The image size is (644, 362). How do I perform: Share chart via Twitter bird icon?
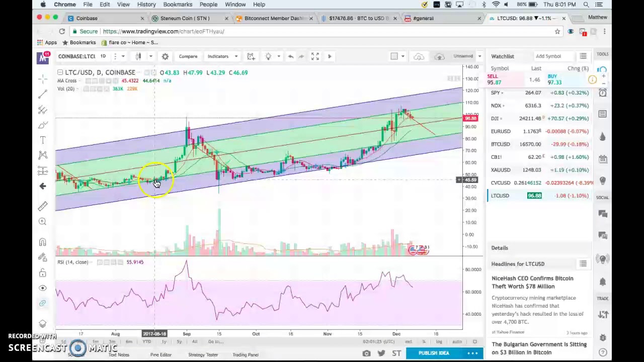pyautogui.click(x=381, y=353)
